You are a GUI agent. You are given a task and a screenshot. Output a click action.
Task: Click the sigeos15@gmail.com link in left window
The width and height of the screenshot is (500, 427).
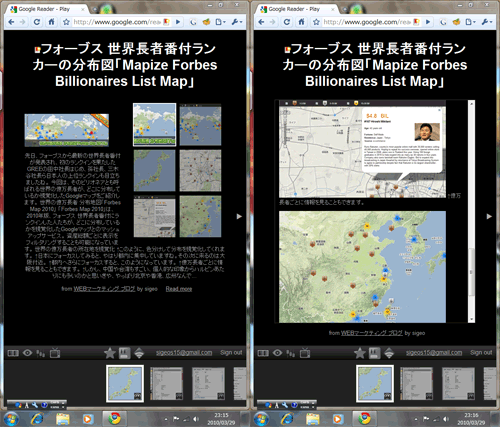[x=184, y=352]
